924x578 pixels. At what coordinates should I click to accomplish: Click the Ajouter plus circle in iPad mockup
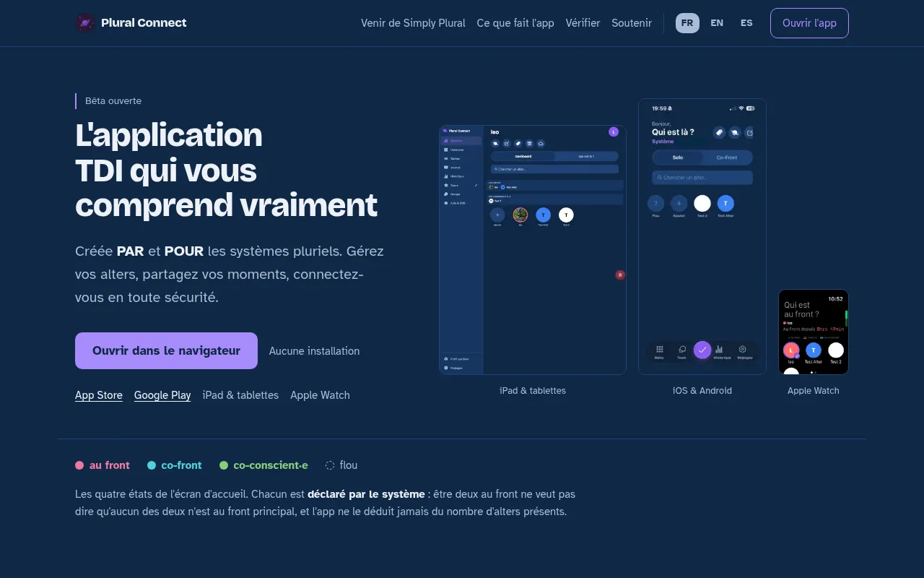pyautogui.click(x=497, y=215)
